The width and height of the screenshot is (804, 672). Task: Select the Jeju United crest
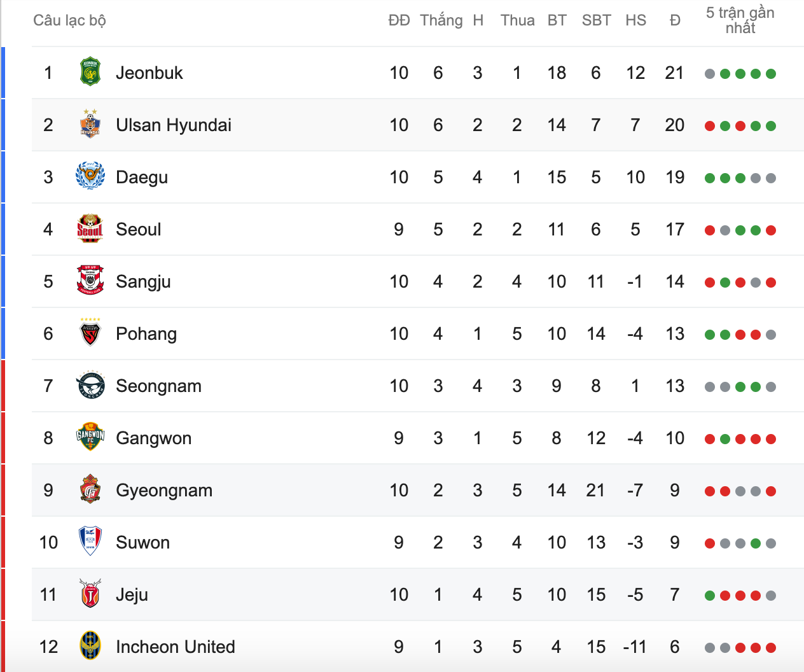[90, 594]
